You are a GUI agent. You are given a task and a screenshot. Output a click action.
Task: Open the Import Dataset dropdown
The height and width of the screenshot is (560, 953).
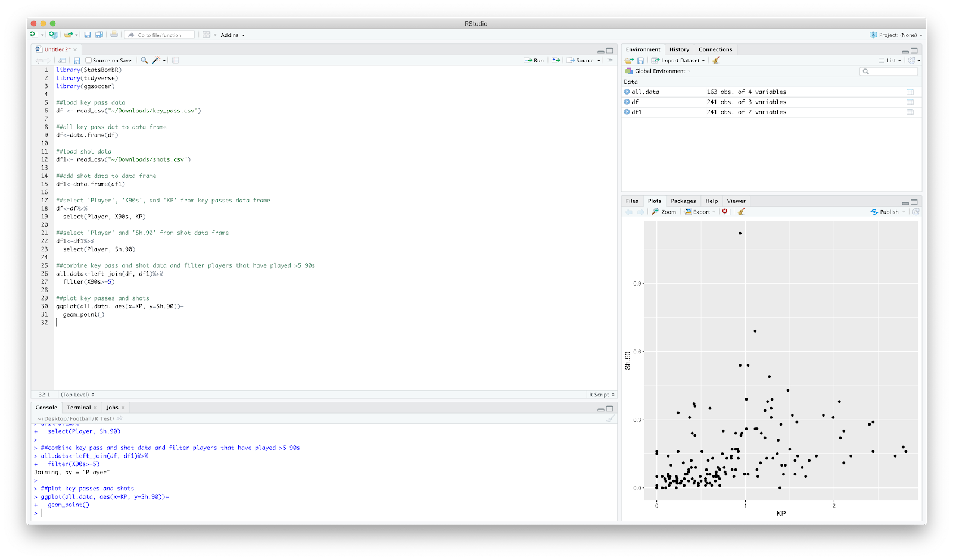[x=678, y=60]
